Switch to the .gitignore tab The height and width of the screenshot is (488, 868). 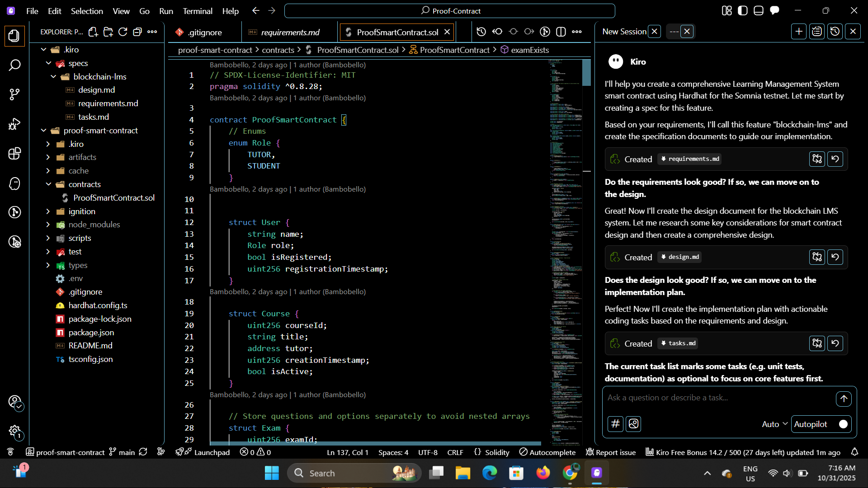[x=205, y=32]
